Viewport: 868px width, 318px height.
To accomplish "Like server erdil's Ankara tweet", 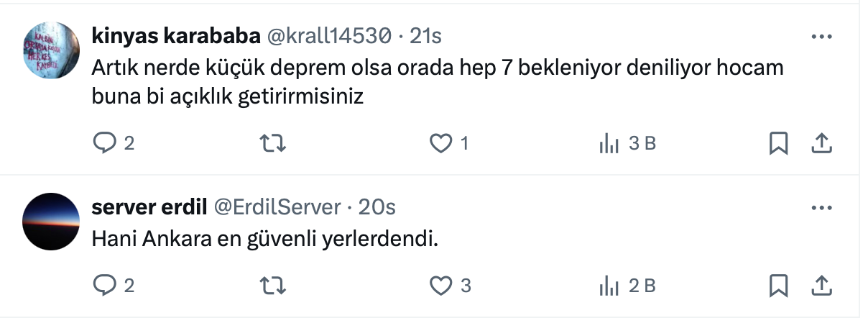I will (440, 286).
